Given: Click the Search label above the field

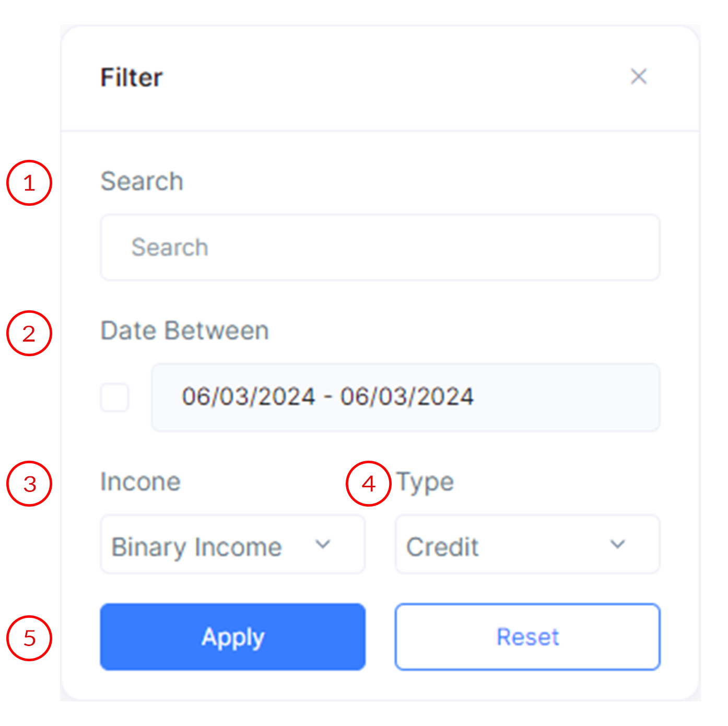Looking at the screenshot, I should tap(142, 181).
